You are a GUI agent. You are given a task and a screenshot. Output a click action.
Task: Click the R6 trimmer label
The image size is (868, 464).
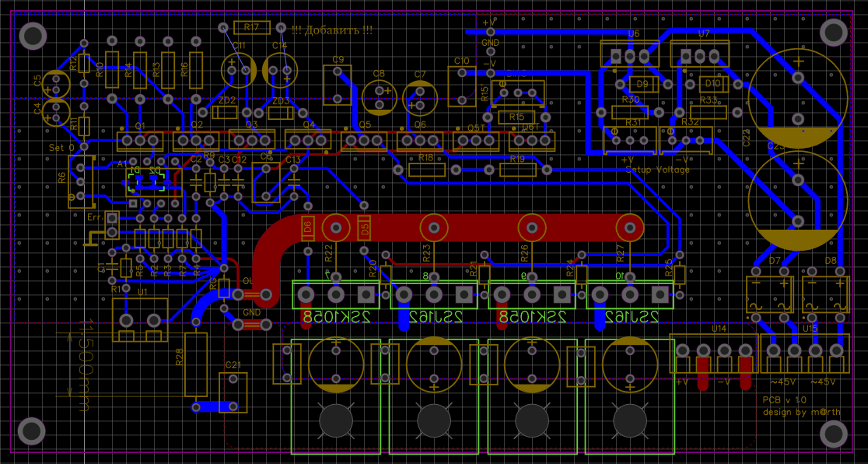[x=62, y=178]
